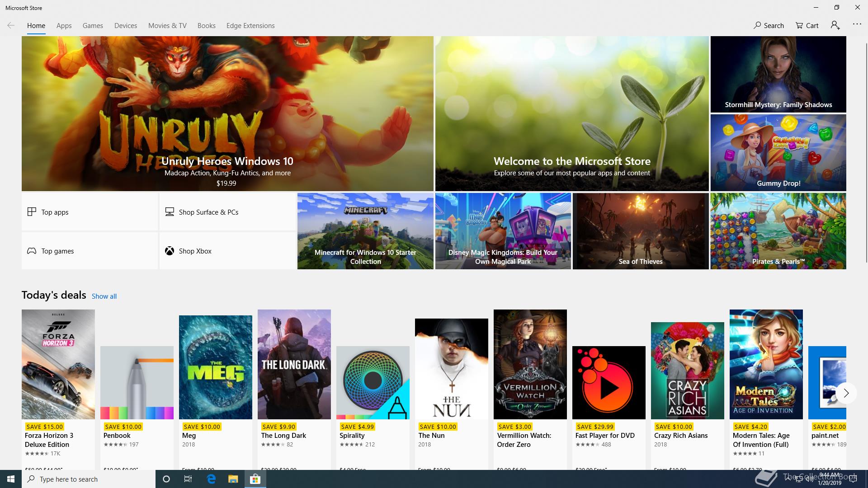
Task: Open the Spirality app deal
Action: [373, 408]
